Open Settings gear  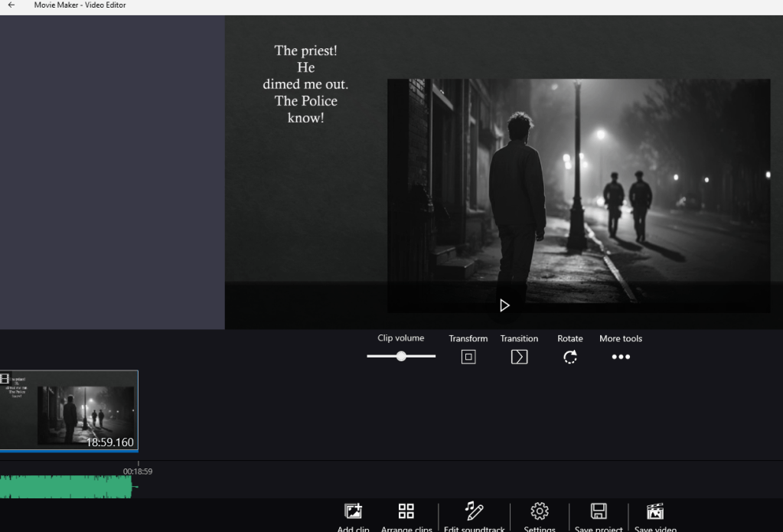pyautogui.click(x=540, y=512)
